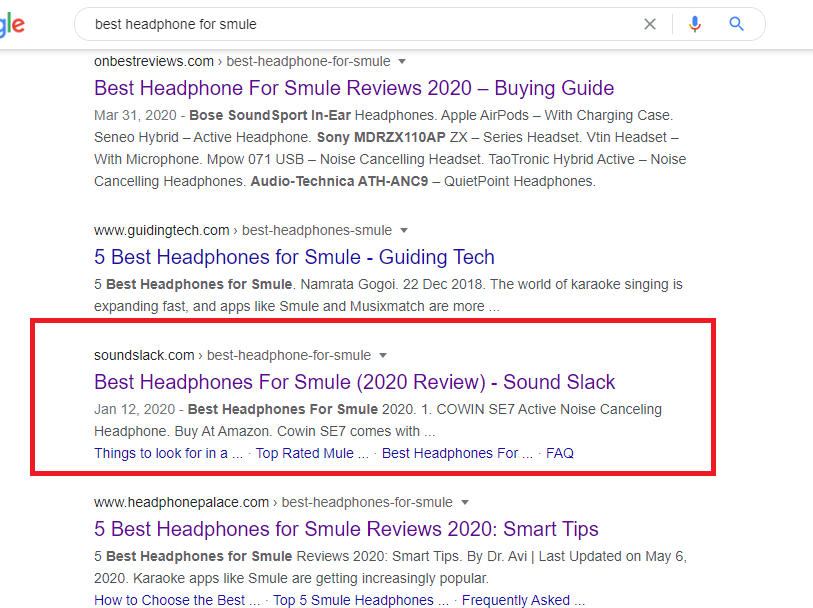This screenshot has height=608, width=813.
Task: Follow the 'Things to look for in a ...' sitelink
Action: pos(168,454)
